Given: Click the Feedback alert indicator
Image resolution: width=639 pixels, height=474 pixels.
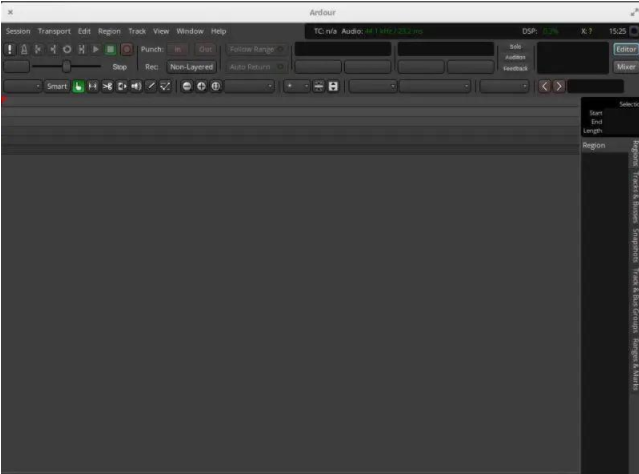Looking at the screenshot, I should (x=515, y=68).
